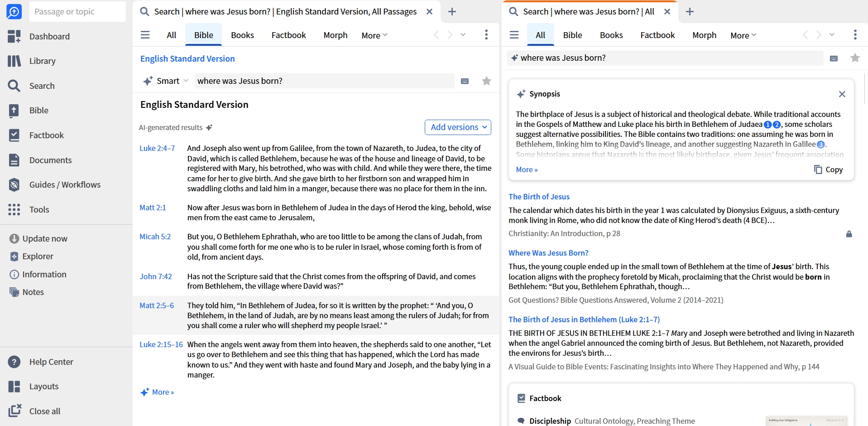Open the Luke 2:4–7 passage link
Viewport: 868px width, 426px height.
click(x=157, y=148)
